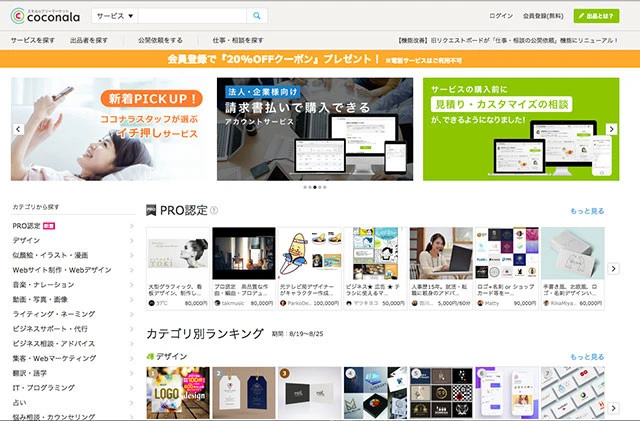
Task: Select the third carousel pagination dot
Action: click(x=315, y=187)
